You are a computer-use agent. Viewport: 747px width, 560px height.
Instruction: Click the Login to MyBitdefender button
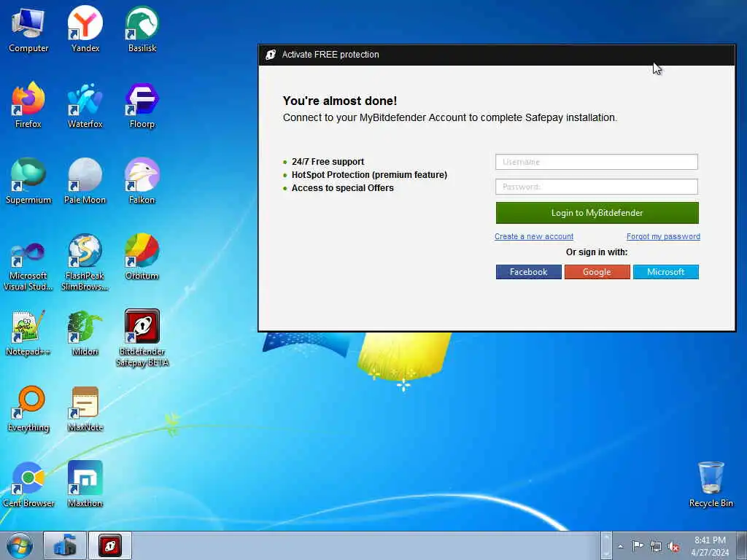point(597,213)
